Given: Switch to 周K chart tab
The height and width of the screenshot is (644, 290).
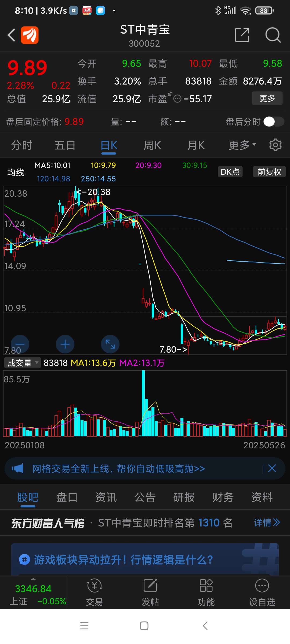Looking at the screenshot, I should click(x=152, y=145).
